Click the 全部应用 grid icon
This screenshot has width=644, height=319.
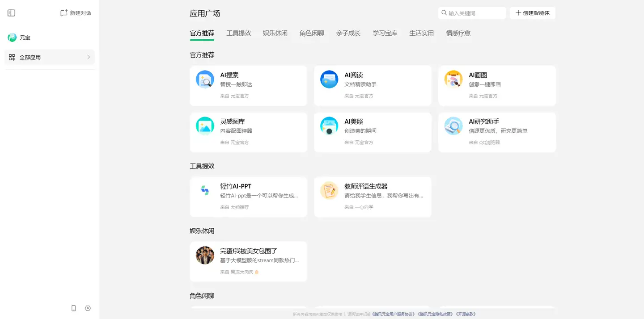[12, 57]
